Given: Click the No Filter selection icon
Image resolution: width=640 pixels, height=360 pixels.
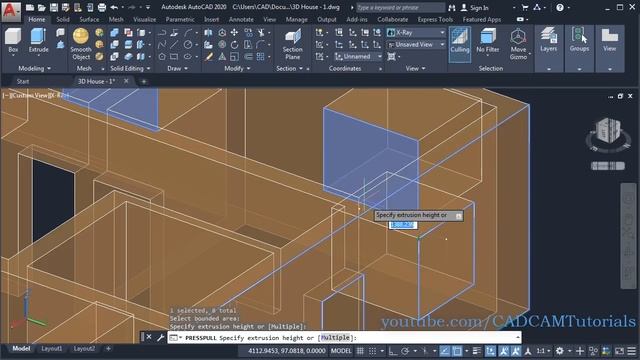Looking at the screenshot, I should [488, 40].
